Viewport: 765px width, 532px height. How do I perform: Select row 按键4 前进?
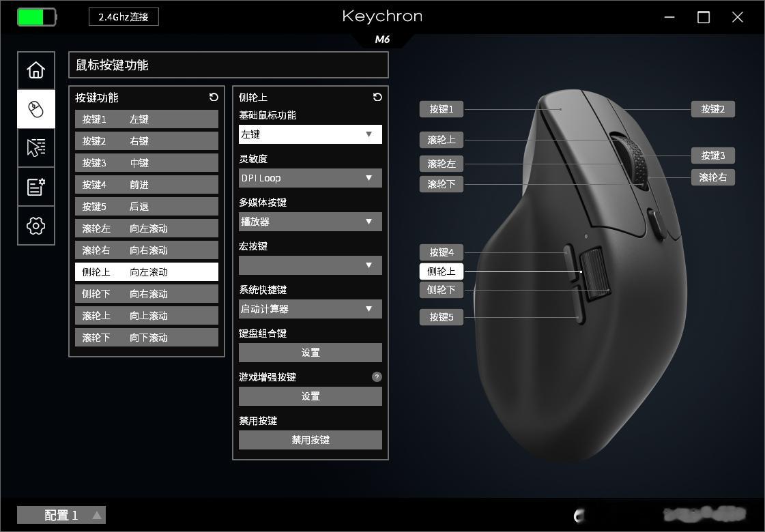pos(146,185)
